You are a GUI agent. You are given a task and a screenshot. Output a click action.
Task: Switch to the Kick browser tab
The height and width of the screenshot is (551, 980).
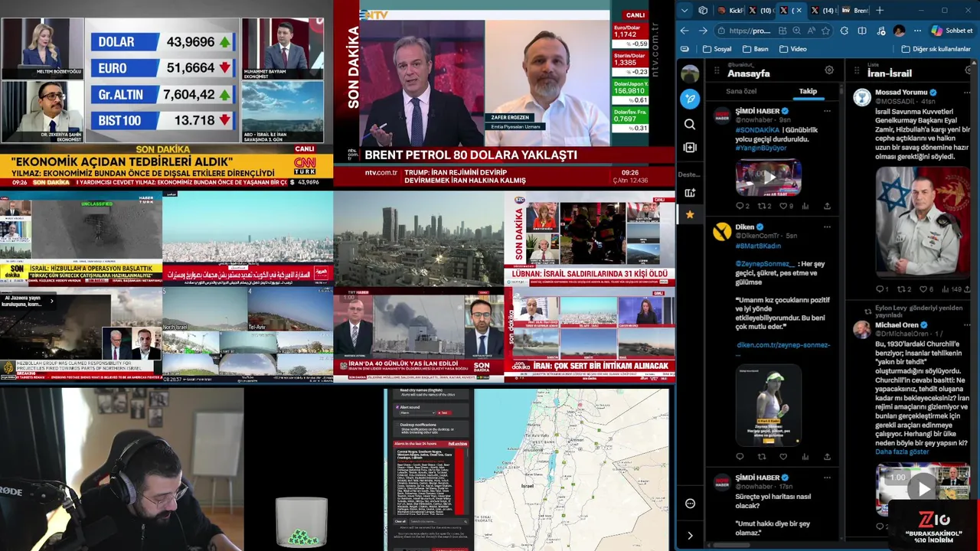tap(731, 11)
